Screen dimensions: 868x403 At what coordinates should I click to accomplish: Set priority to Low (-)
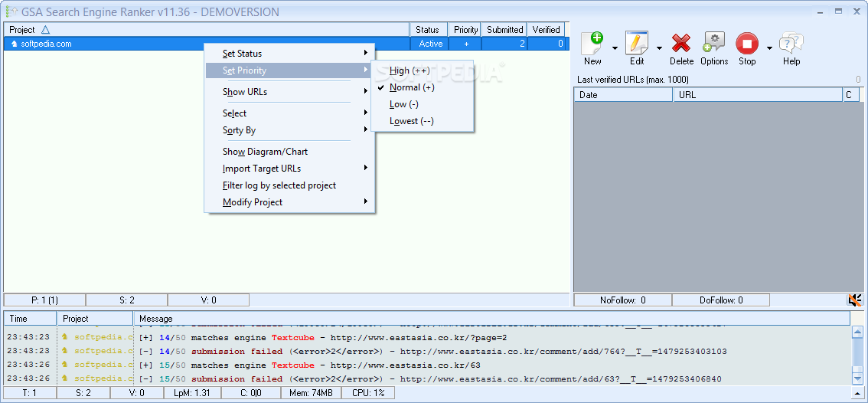click(x=423, y=104)
